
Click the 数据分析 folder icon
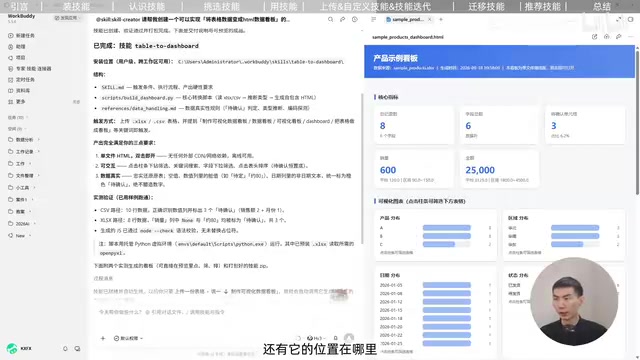(11, 140)
